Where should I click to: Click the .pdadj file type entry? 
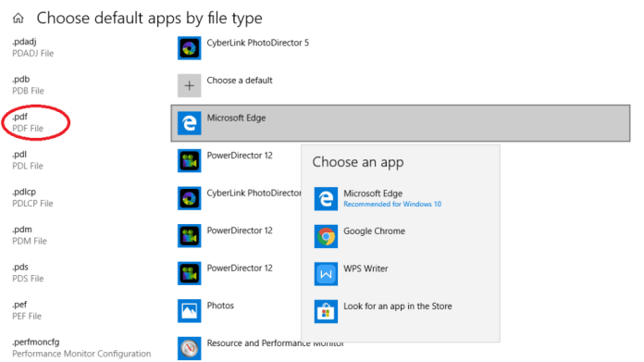click(33, 47)
